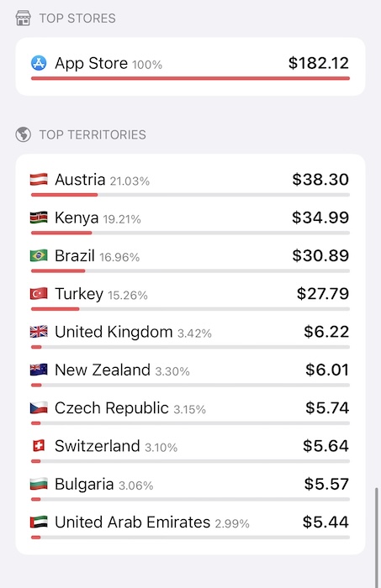This screenshot has height=588, width=381.
Task: Tap the Turkey flag icon
Action: [x=39, y=294]
